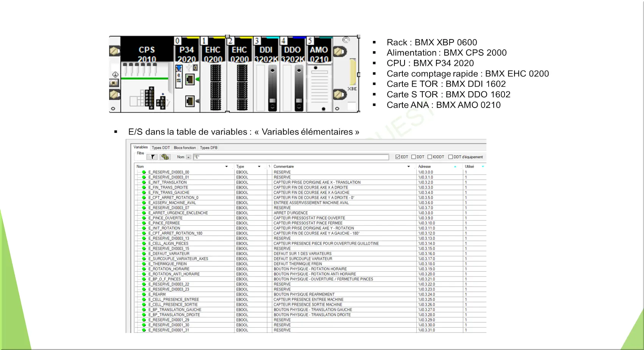Screen dimensions: 644x350
Task: Enable the DDT checkbox
Action: [414, 157]
